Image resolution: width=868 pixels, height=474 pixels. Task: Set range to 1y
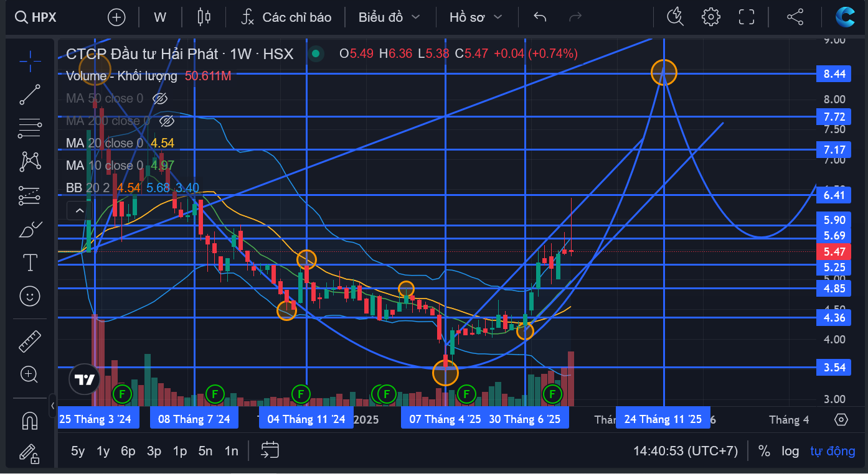[x=103, y=451]
